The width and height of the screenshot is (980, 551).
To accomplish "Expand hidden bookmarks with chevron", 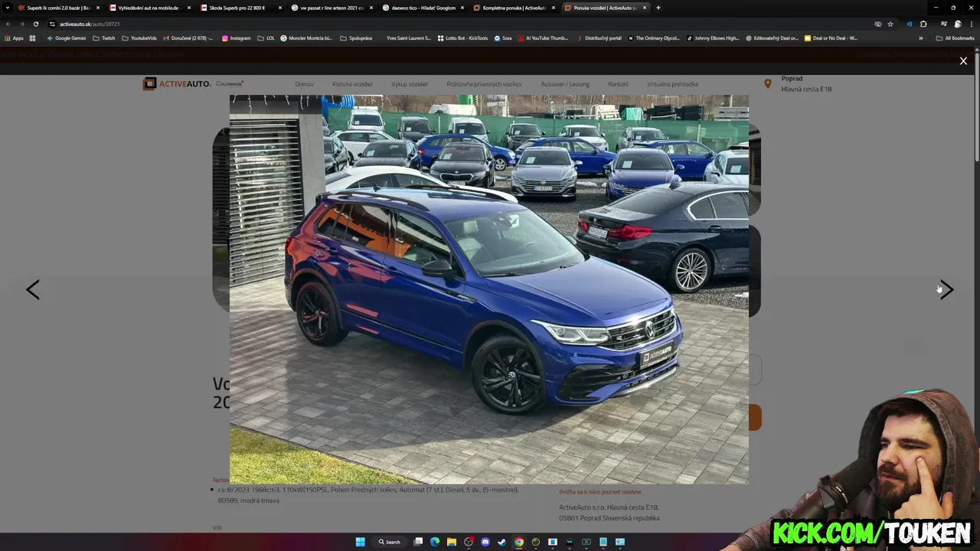I will pos(921,38).
